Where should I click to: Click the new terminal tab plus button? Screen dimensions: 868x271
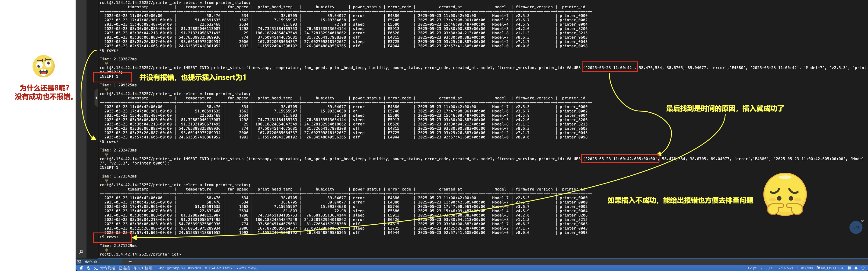(x=130, y=261)
